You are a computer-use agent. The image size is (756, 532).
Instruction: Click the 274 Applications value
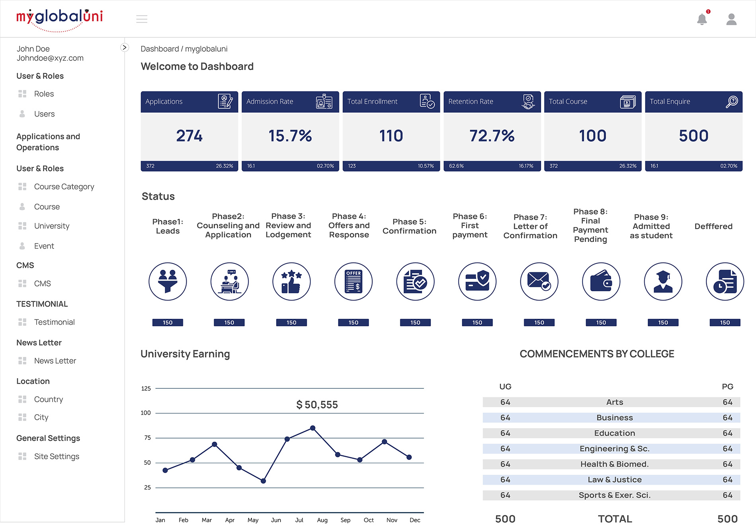pyautogui.click(x=189, y=136)
